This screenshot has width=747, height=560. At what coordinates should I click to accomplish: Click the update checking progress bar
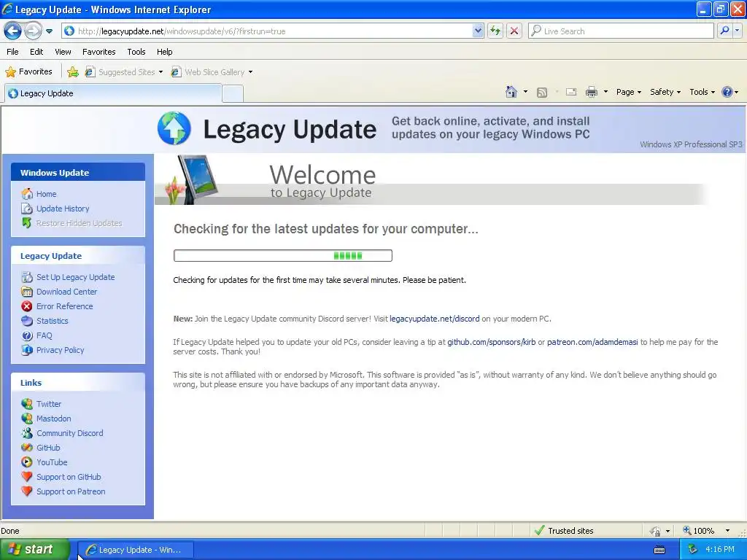pos(283,256)
